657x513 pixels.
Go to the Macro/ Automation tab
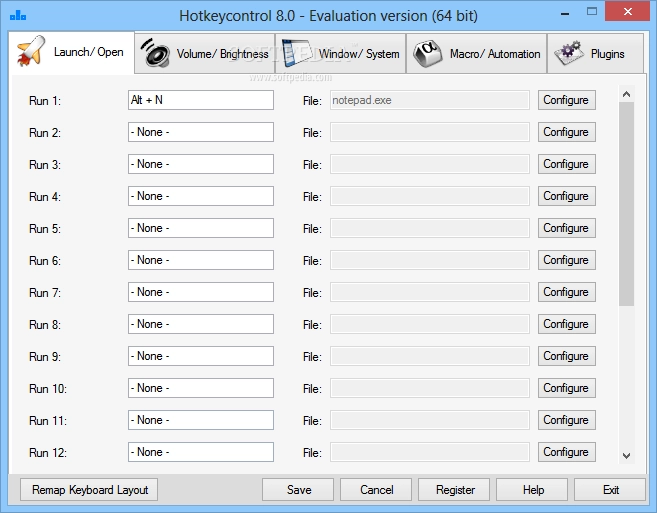[476, 54]
